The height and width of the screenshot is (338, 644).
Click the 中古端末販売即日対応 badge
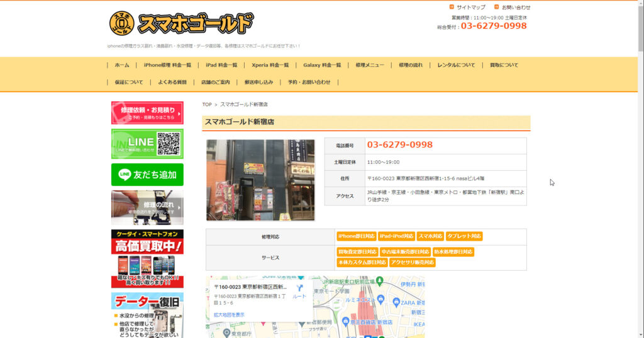click(405, 252)
